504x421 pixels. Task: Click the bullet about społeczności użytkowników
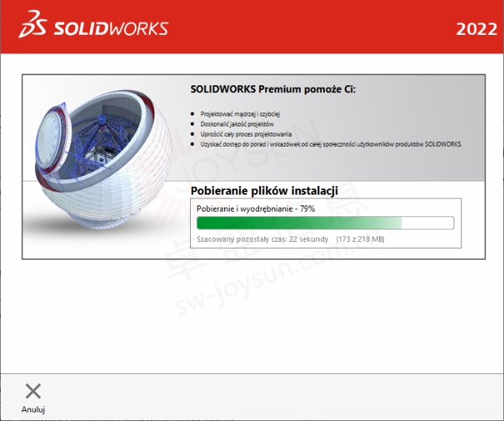coord(330,144)
